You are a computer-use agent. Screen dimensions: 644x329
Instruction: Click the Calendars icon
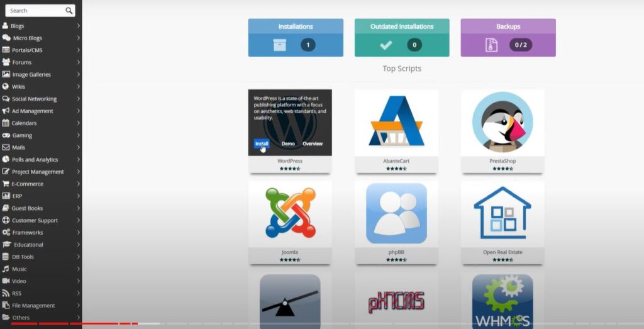coord(5,123)
